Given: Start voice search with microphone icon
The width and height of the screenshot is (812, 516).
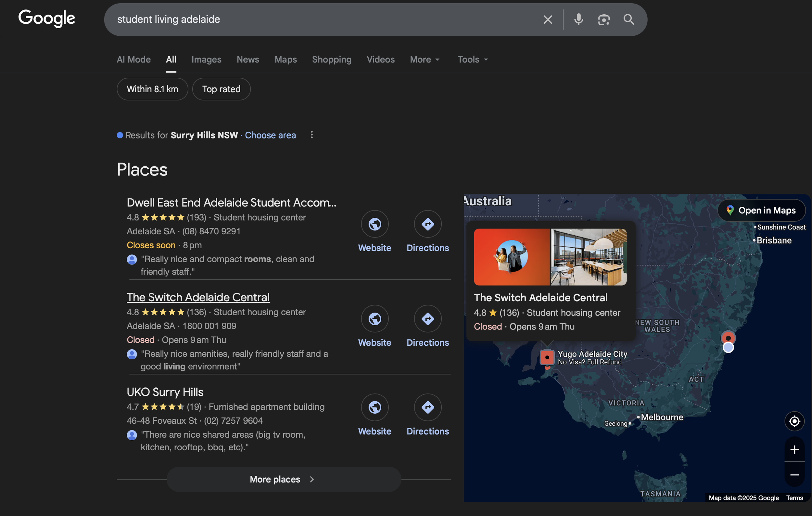Looking at the screenshot, I should [x=579, y=19].
